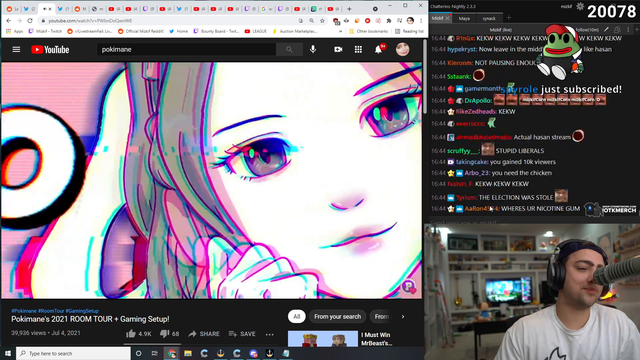This screenshot has height=360, width=640.
Task: Click the YouTube page vertical scrollbar
Action: [x=424, y=78]
